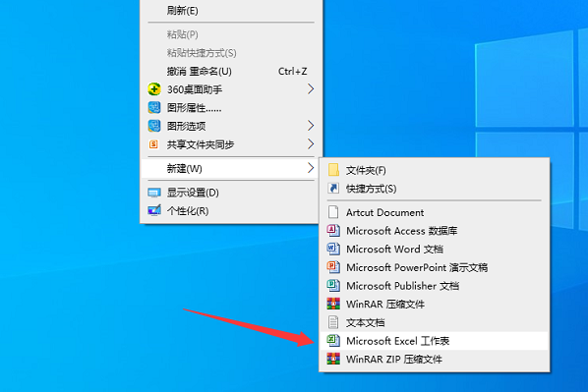Screen dimensions: 588x392
Task: Click the Microsoft Word document icon
Action: (x=333, y=249)
